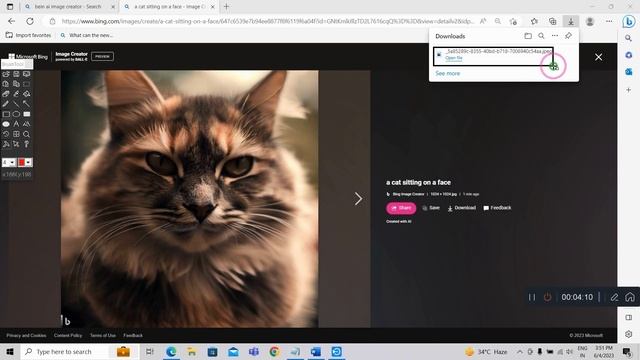Click the Windows Start button

(10, 351)
